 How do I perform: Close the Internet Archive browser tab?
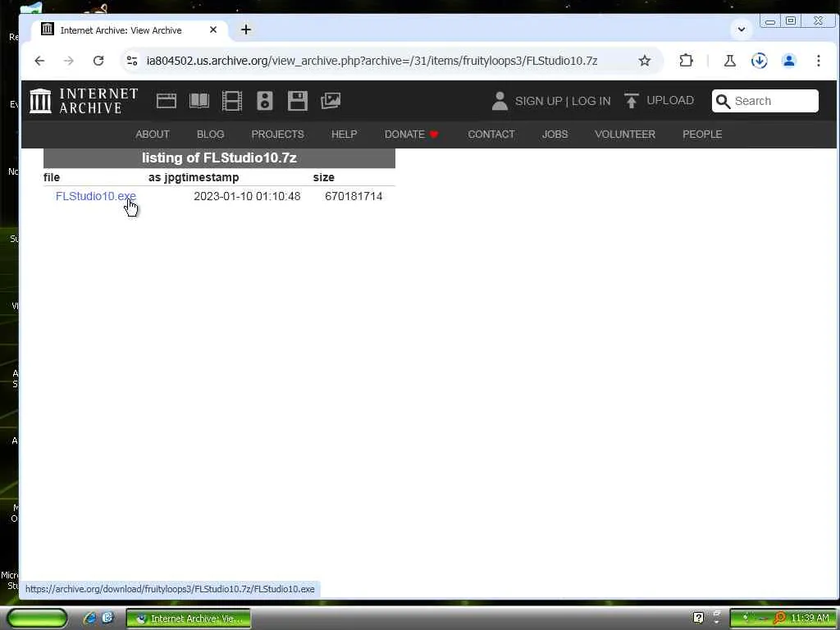tap(213, 30)
